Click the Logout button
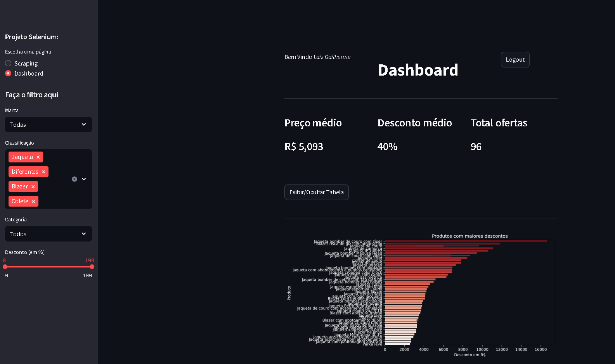This screenshot has height=364, width=615. 515,60
